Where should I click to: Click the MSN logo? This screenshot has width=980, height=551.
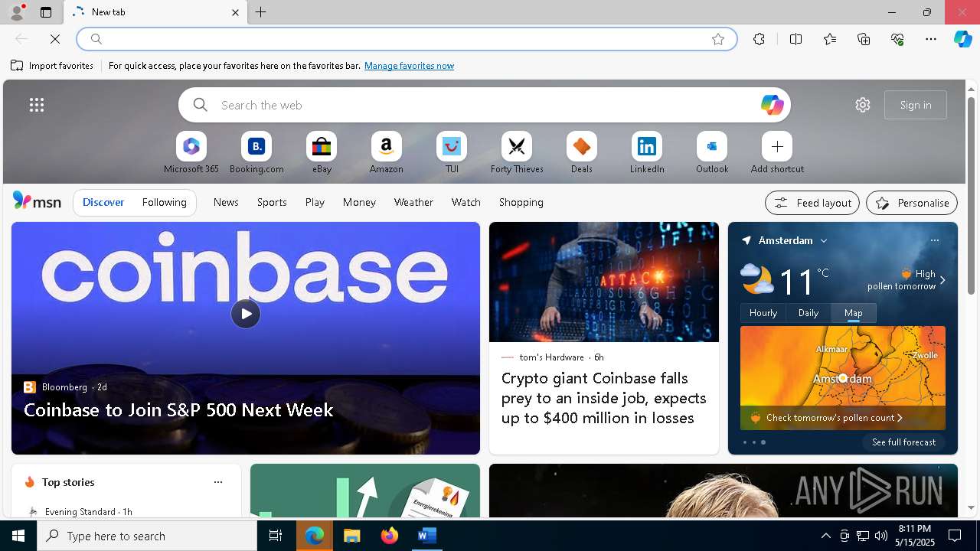[37, 201]
